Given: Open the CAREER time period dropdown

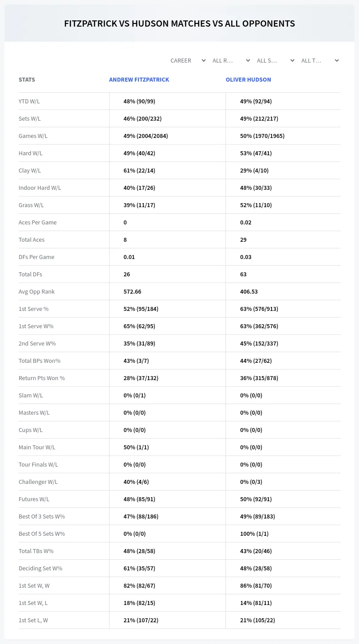Looking at the screenshot, I should 188,60.
